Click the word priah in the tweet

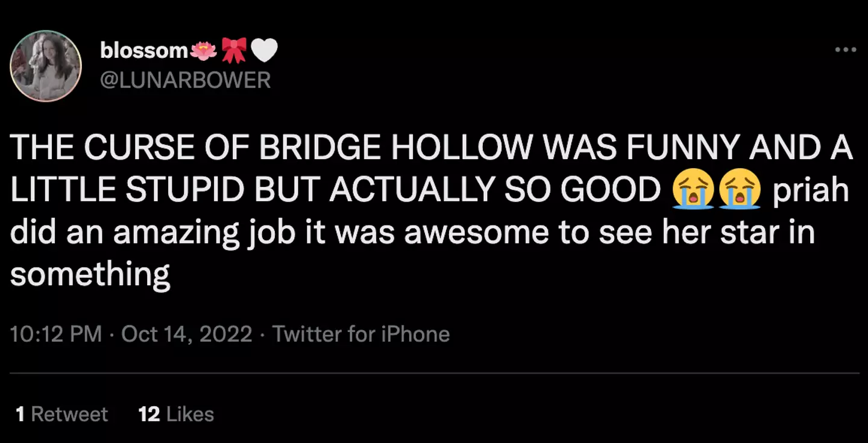click(811, 189)
